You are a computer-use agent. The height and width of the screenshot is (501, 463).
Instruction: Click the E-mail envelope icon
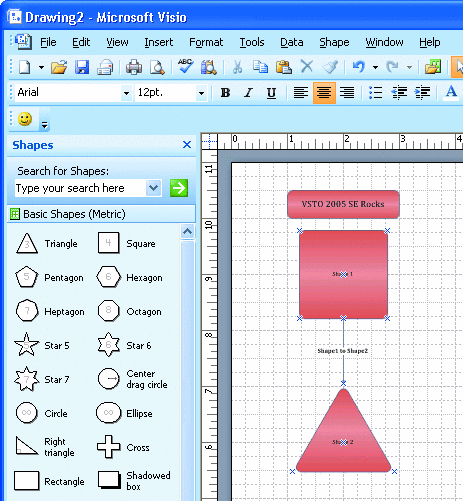[105, 67]
